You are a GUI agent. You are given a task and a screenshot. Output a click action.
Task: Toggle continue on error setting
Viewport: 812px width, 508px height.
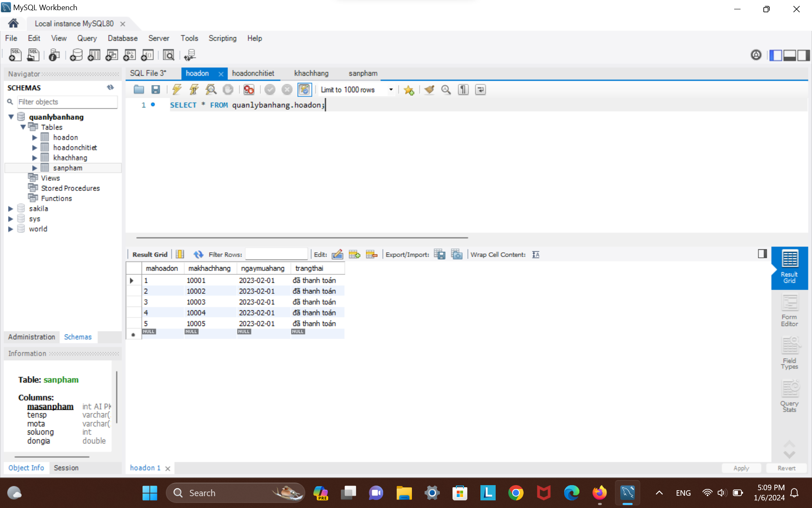coord(249,90)
